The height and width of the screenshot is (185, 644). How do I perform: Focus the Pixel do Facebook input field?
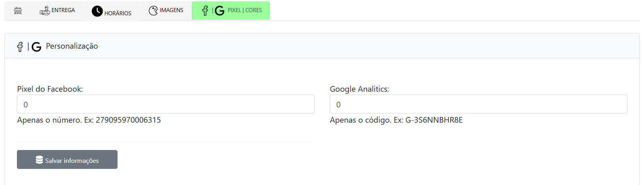165,104
